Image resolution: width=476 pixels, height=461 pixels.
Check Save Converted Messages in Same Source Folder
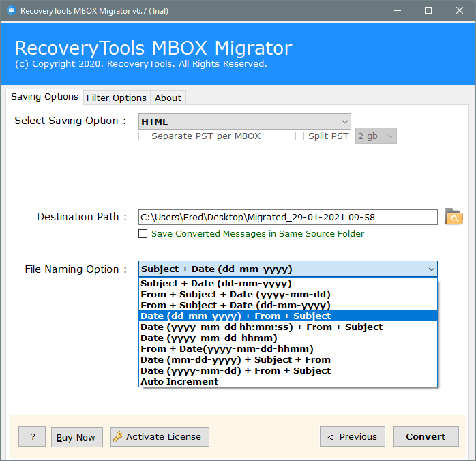[143, 233]
